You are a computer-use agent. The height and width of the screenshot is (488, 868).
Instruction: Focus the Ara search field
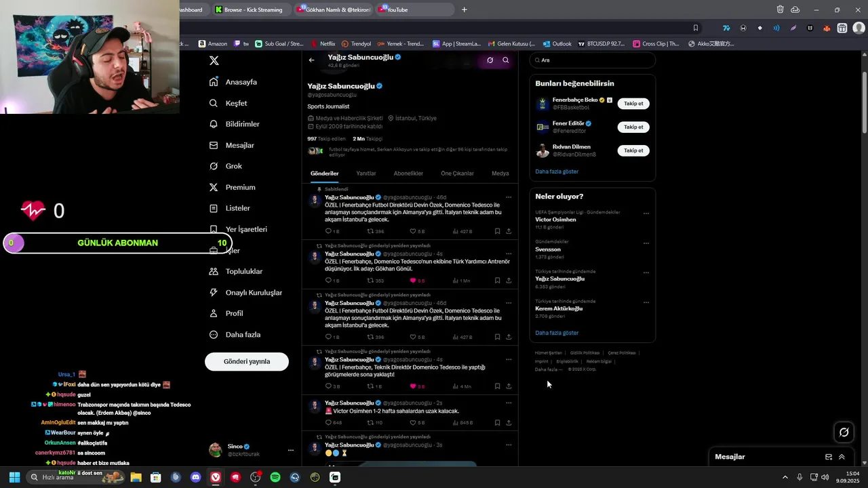(x=593, y=60)
